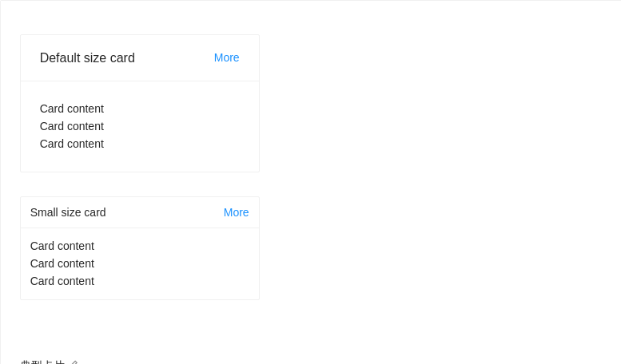621x364 pixels.
Task: Click header gap between Default title and More
Action: [x=174, y=57]
